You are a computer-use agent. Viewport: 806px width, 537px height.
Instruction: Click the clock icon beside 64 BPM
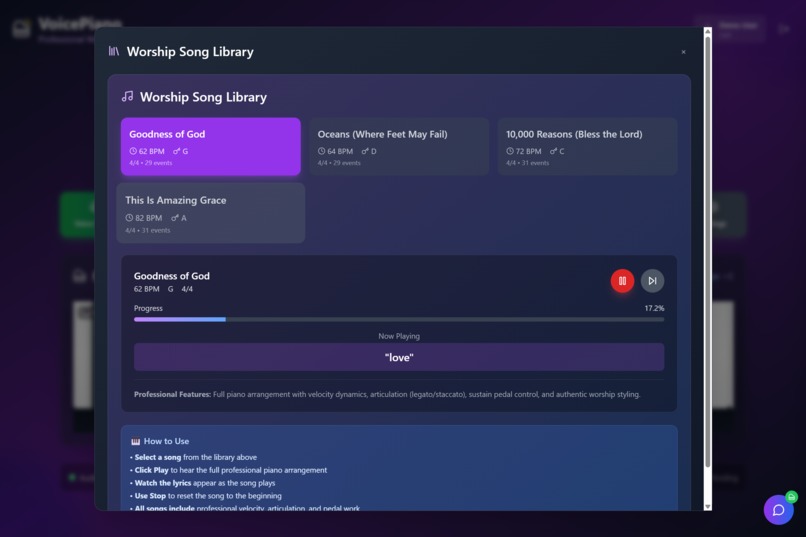pos(321,151)
